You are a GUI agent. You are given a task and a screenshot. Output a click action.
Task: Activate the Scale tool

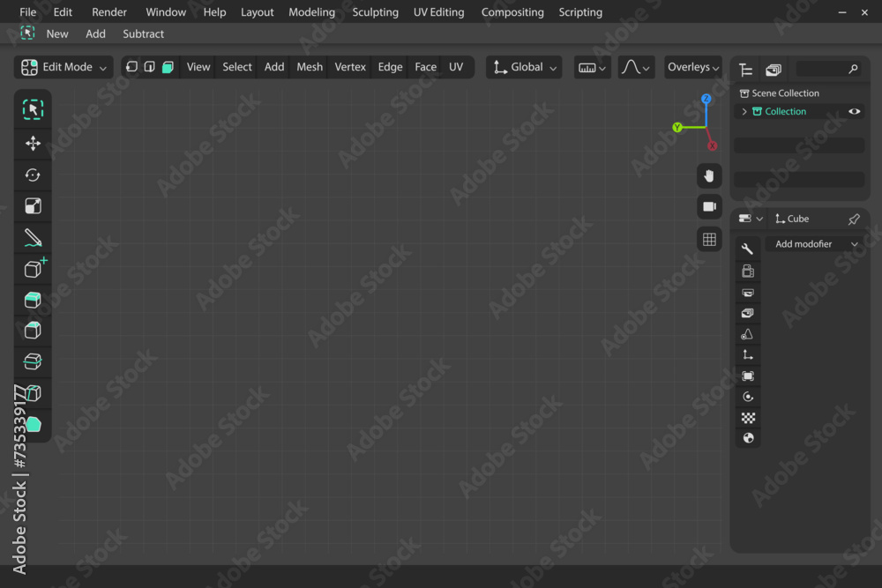point(33,206)
